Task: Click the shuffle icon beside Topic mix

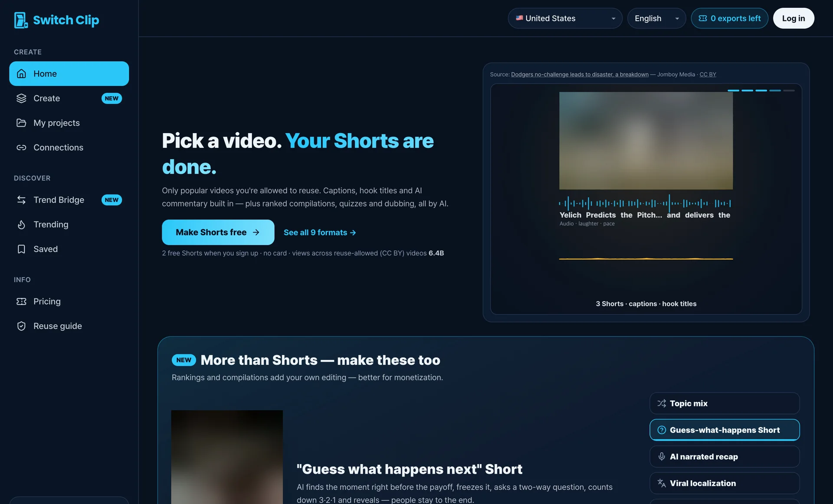Action: 662,403
